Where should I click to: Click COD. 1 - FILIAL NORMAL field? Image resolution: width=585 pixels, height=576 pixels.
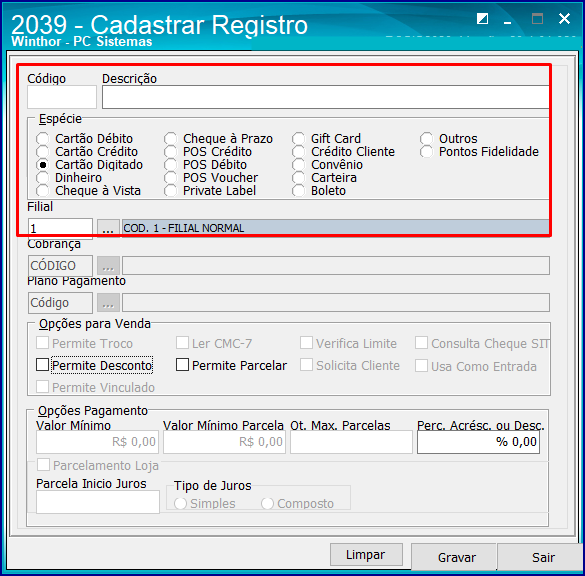click(x=335, y=228)
